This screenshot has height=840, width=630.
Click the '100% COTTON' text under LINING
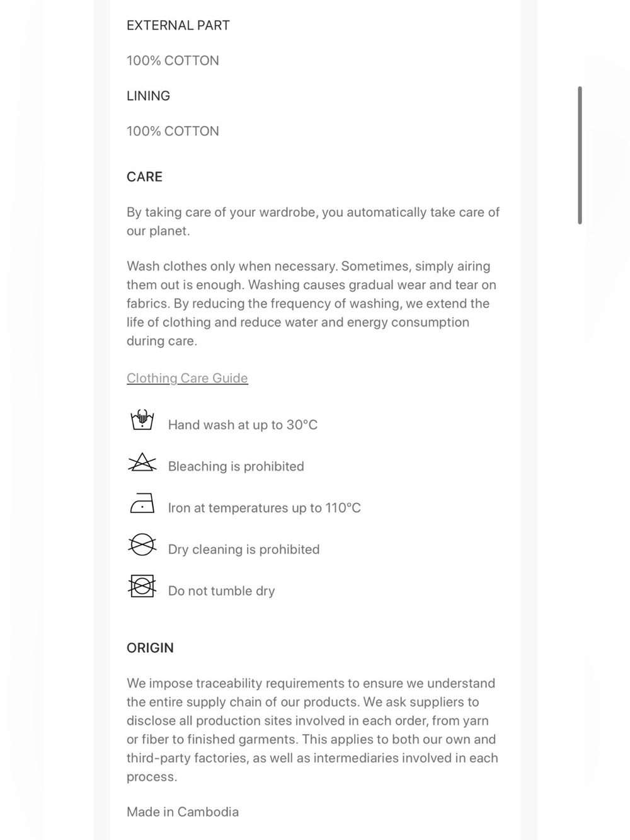click(x=173, y=131)
